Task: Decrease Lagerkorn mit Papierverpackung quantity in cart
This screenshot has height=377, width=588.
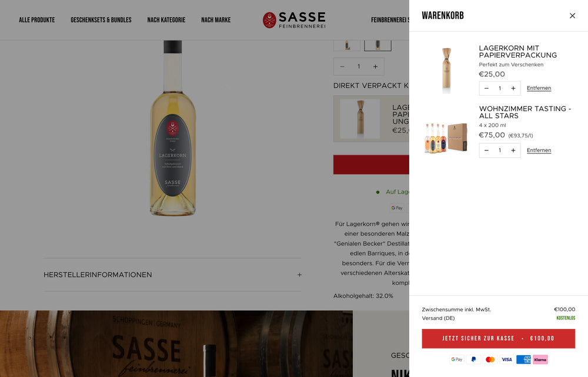Action: point(486,88)
